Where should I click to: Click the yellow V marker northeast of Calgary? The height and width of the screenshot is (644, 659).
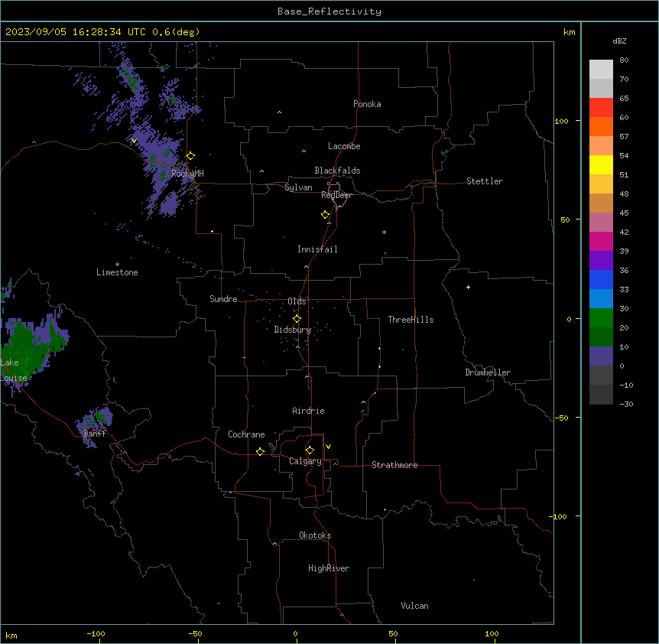click(x=328, y=447)
